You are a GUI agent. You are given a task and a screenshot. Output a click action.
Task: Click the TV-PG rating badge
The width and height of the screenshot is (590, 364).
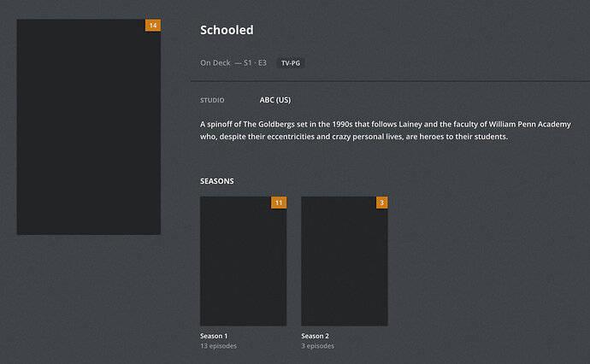(292, 63)
